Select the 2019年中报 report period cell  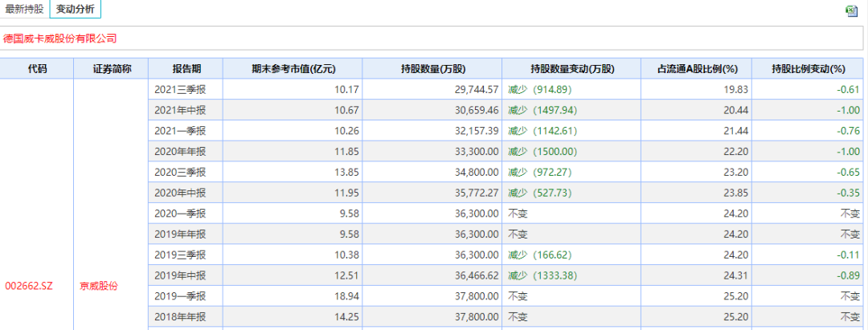coord(186,276)
